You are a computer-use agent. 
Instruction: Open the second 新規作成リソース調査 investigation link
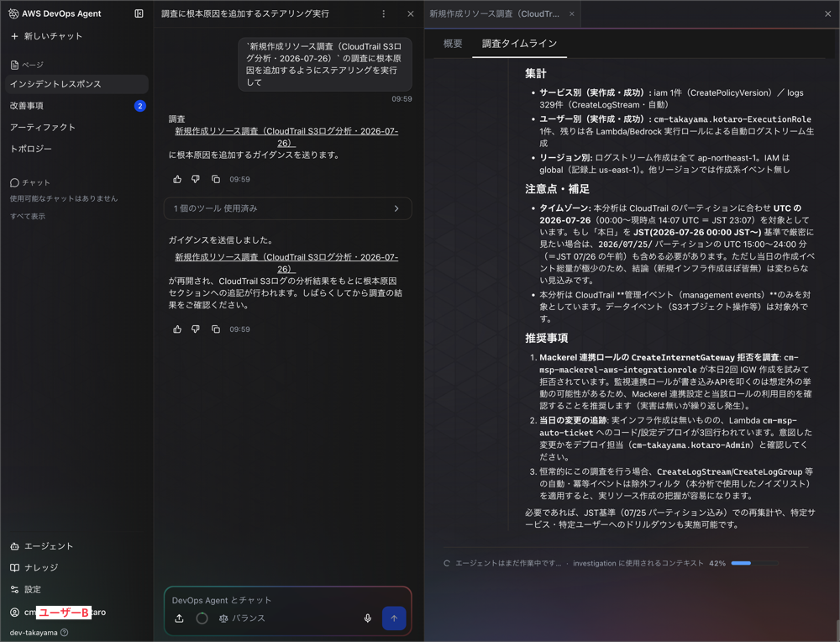point(286,263)
